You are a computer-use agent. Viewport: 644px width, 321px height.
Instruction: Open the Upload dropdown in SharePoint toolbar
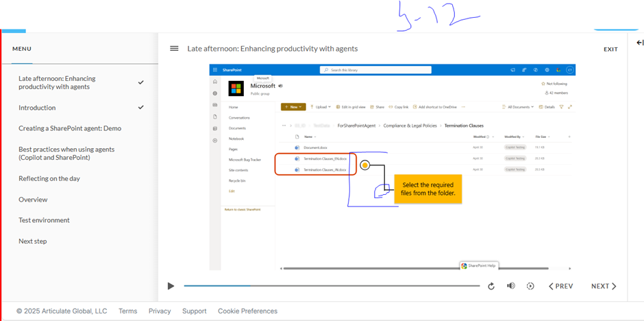click(x=321, y=107)
